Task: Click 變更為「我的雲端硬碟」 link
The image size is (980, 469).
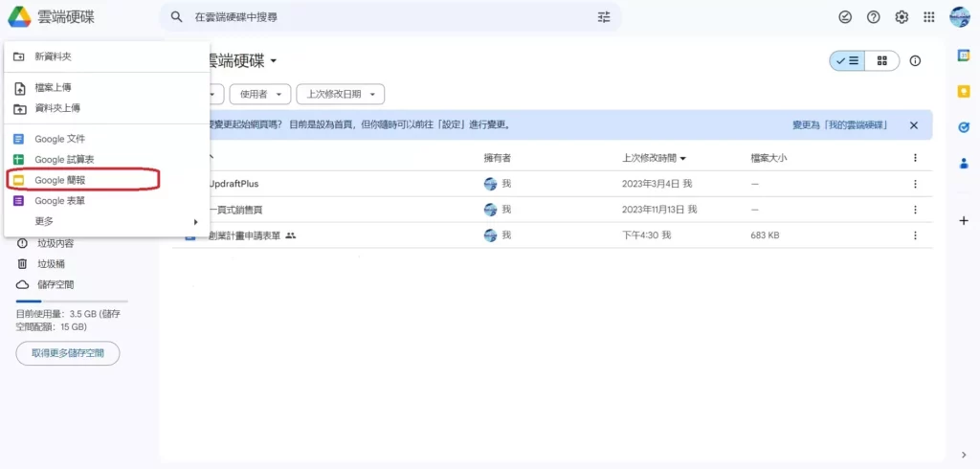Action: pos(840,125)
